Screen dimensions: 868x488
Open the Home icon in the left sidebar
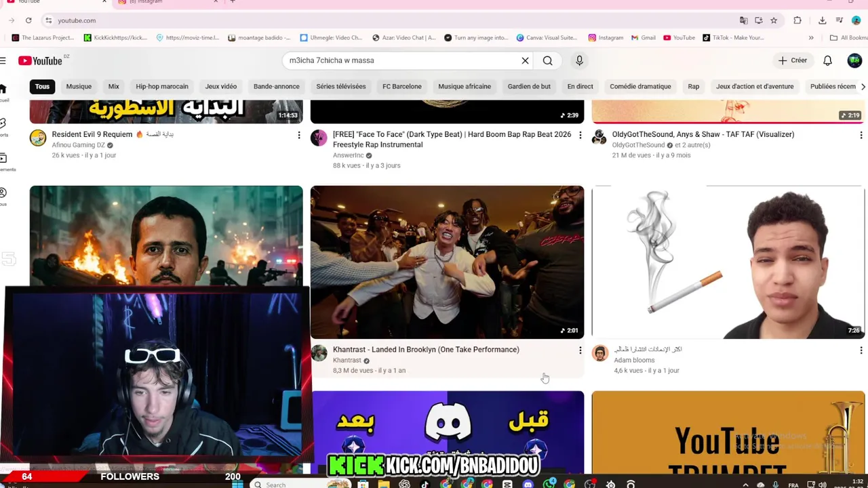[x=3, y=89]
